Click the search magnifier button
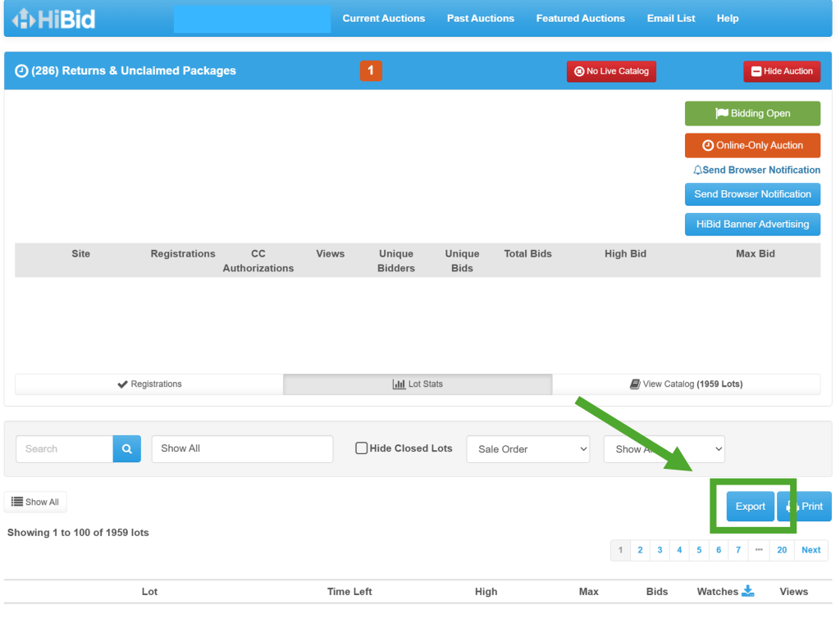Image resolution: width=840 pixels, height=632 pixels. pyautogui.click(x=127, y=449)
